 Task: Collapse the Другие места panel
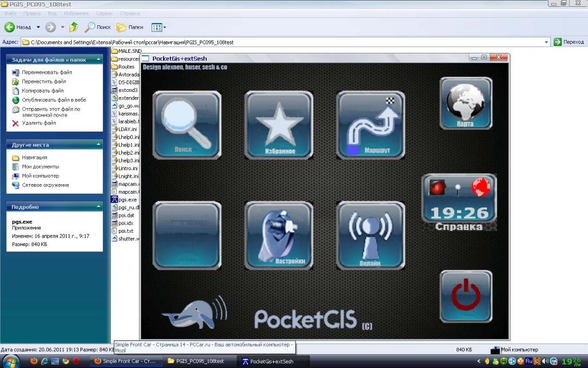tap(98, 145)
